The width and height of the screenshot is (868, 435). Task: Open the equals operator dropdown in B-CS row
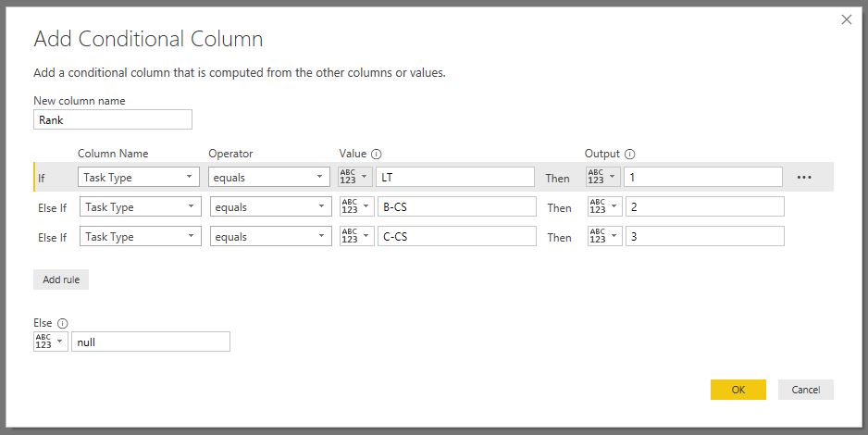pos(271,207)
